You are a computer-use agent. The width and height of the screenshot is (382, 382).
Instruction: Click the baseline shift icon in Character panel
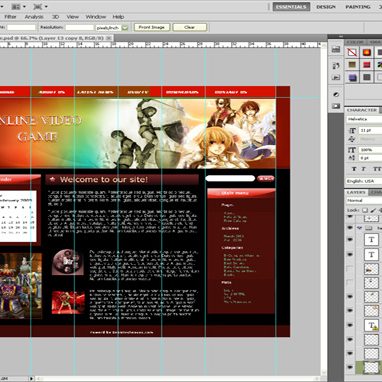[x=352, y=158]
